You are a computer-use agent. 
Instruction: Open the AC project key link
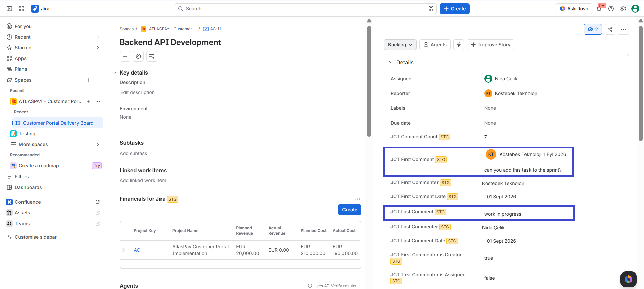(137, 250)
